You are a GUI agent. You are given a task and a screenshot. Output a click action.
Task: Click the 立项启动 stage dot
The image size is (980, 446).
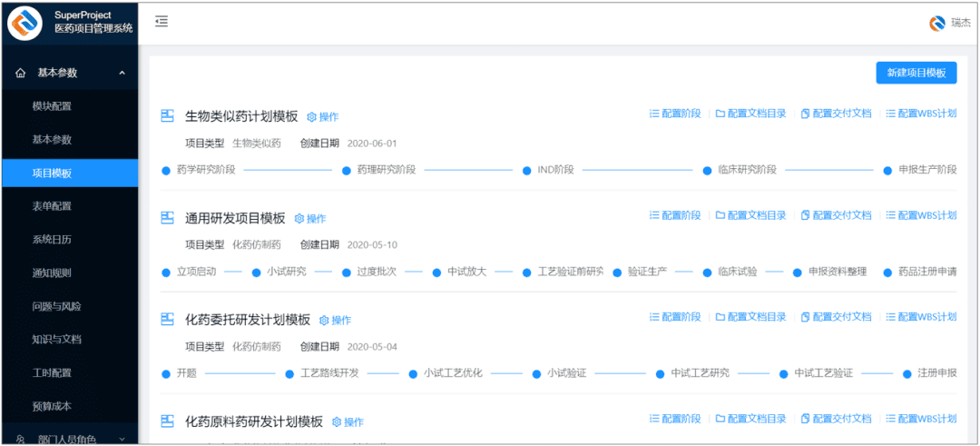(x=166, y=273)
